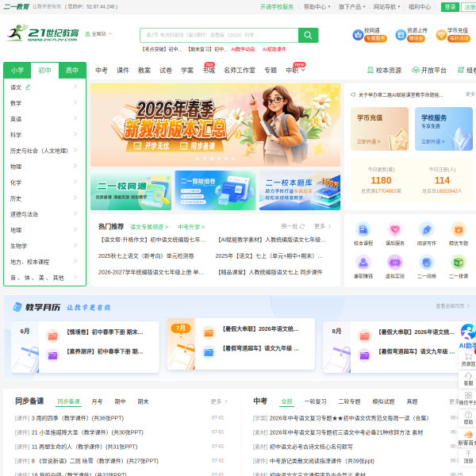Click the red folder icon in 6月 card
476x476 pixels.
pyautogui.click(x=52, y=336)
